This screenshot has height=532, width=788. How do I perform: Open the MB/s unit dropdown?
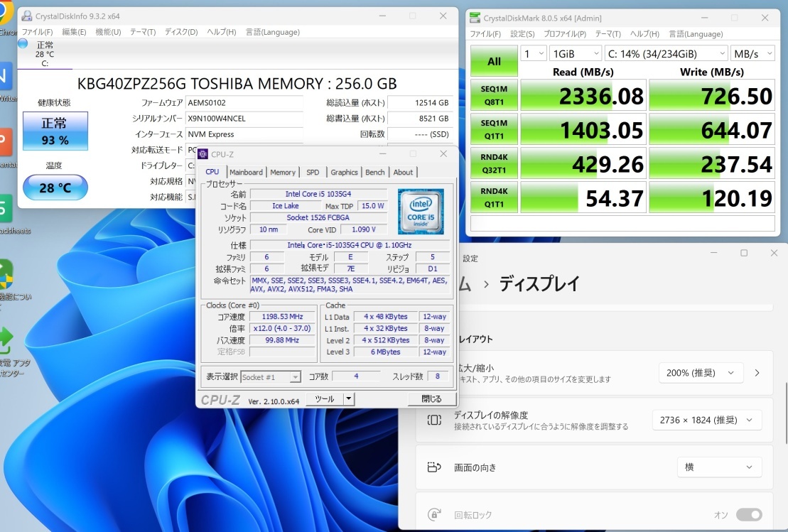[752, 54]
